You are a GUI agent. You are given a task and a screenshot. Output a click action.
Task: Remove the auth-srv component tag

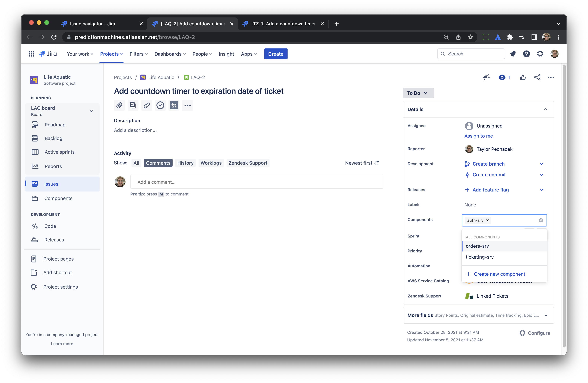(487, 220)
